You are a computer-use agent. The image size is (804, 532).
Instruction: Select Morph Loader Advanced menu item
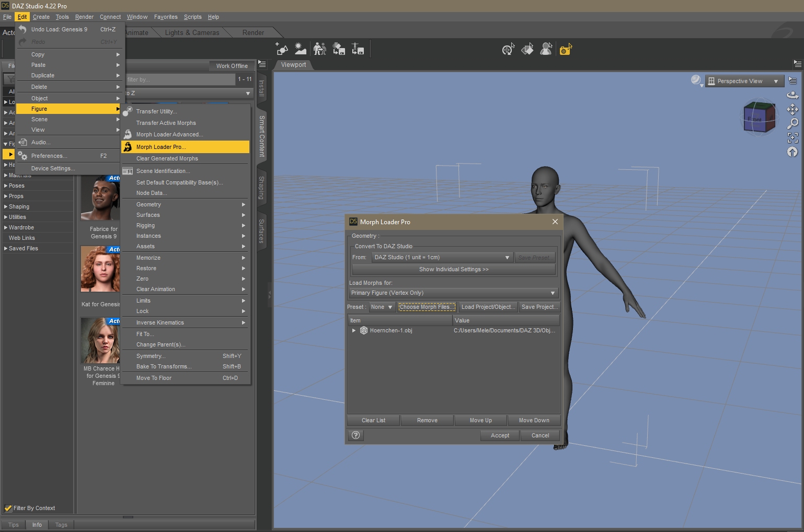coord(185,134)
